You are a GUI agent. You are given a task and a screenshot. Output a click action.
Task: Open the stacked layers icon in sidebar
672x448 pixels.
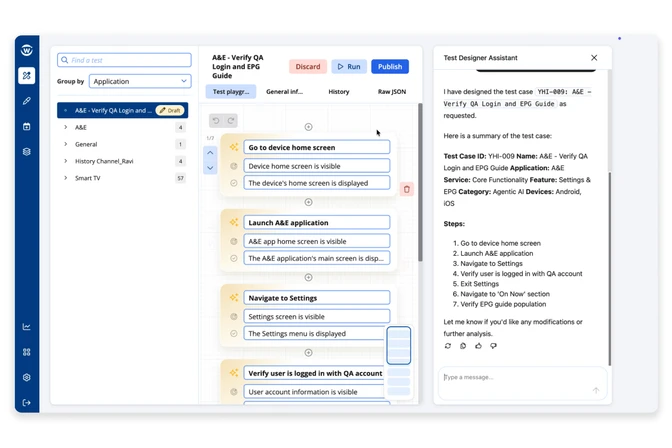pos(27,151)
